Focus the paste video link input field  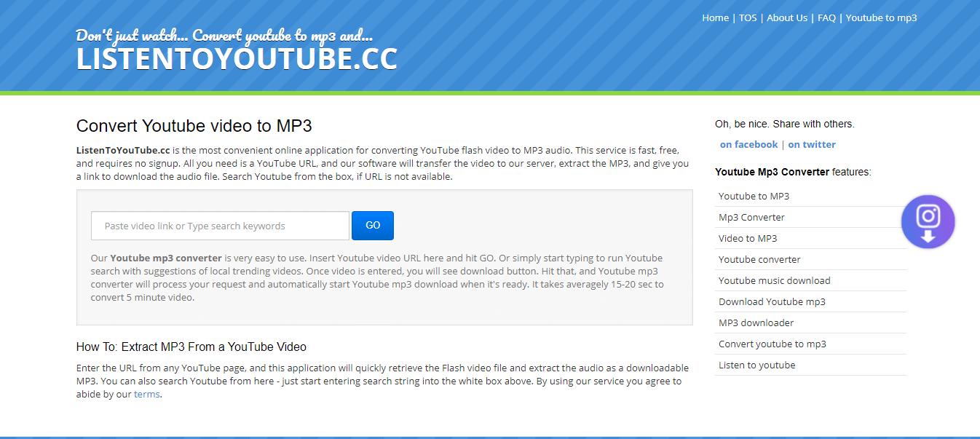pos(220,226)
